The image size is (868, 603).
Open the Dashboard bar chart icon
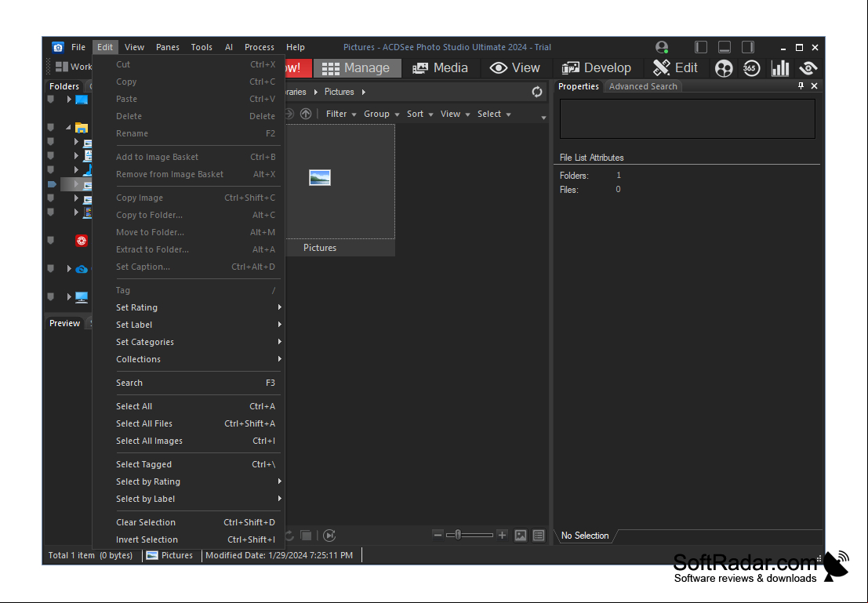click(x=780, y=68)
